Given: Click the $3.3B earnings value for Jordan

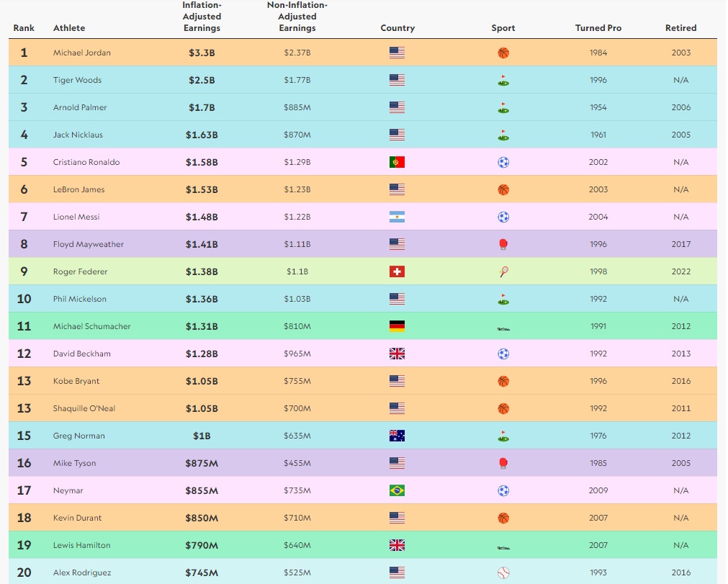Looking at the screenshot, I should pos(202,53).
